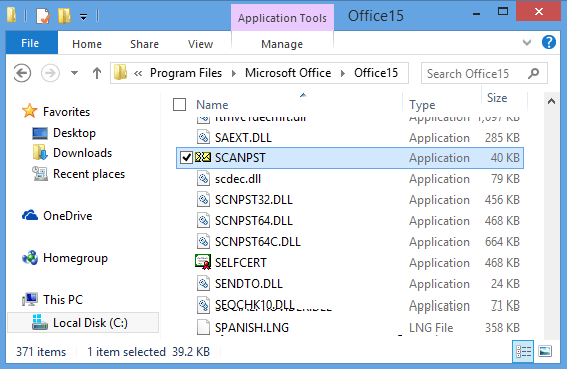Click the folder icon in title bar
Viewport: 567px width, 369px height.
point(12,15)
